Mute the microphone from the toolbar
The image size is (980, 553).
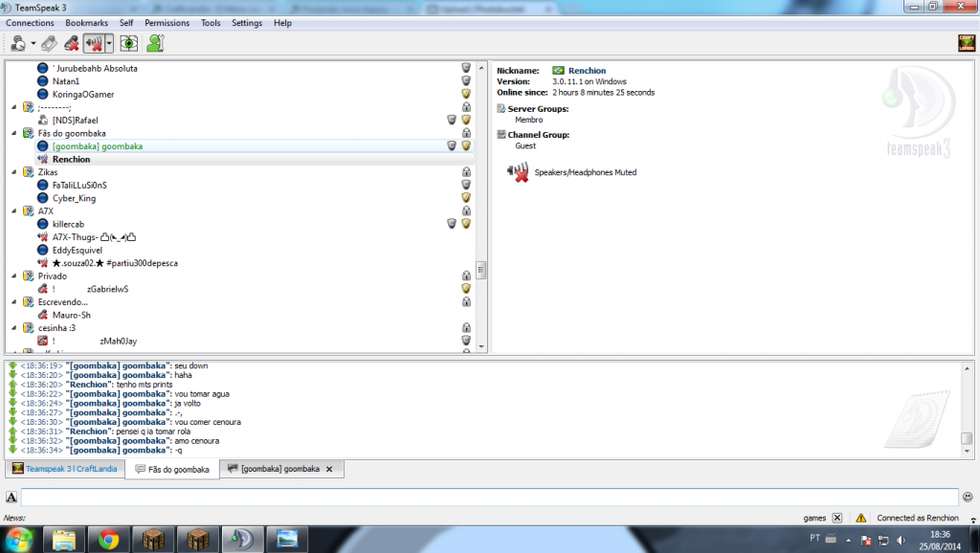click(72, 43)
